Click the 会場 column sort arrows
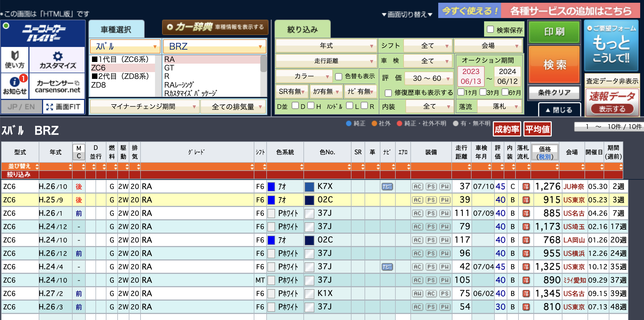Screen dimensions: 644x320 coord(583,167)
